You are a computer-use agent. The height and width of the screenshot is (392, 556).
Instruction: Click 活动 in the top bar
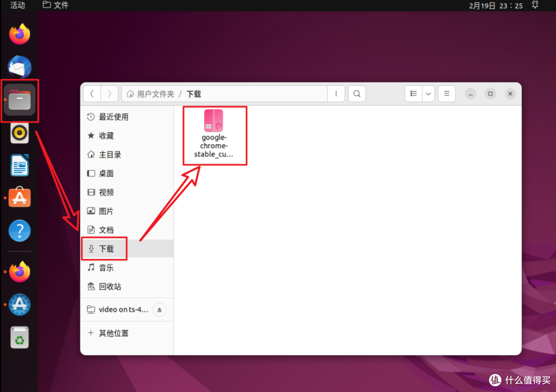tap(18, 5)
